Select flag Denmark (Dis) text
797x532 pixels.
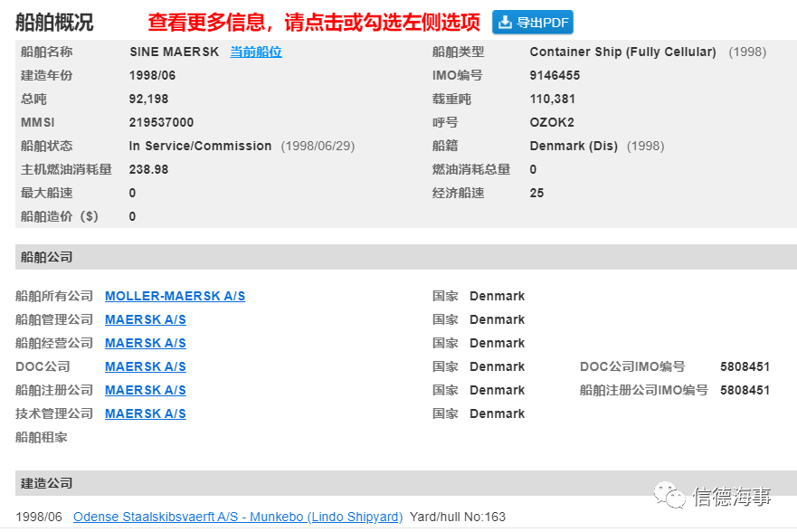click(x=574, y=146)
